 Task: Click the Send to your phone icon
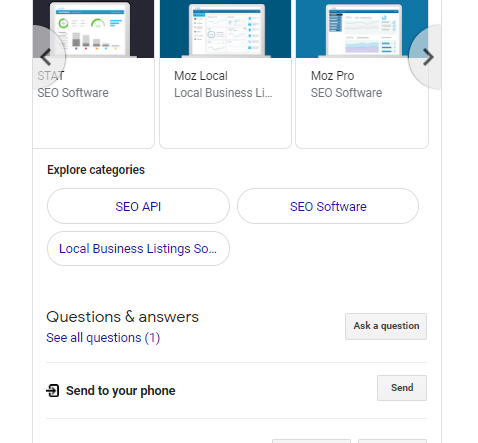click(x=53, y=390)
